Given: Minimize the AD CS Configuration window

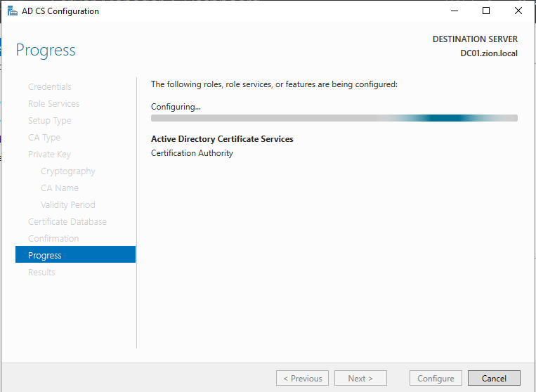Looking at the screenshot, I should click(454, 11).
